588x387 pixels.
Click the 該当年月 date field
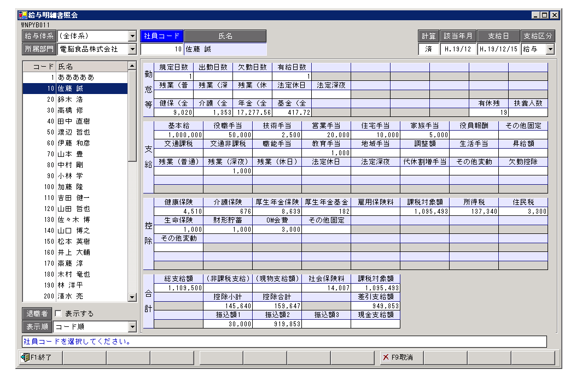pos(458,49)
